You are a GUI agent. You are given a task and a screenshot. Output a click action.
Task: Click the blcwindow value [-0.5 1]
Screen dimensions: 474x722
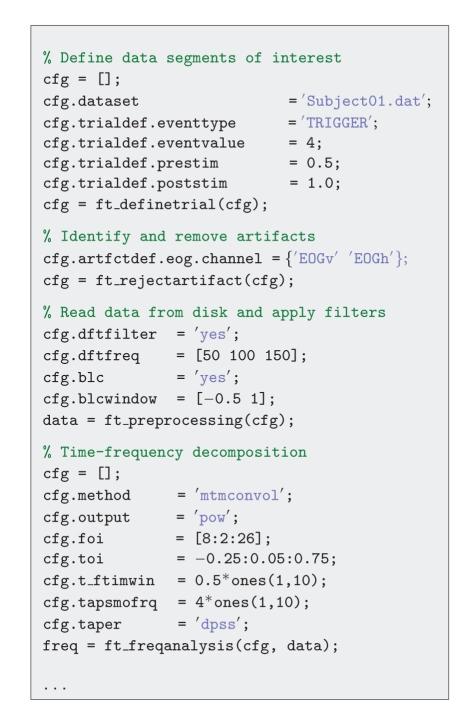pyautogui.click(x=232, y=399)
